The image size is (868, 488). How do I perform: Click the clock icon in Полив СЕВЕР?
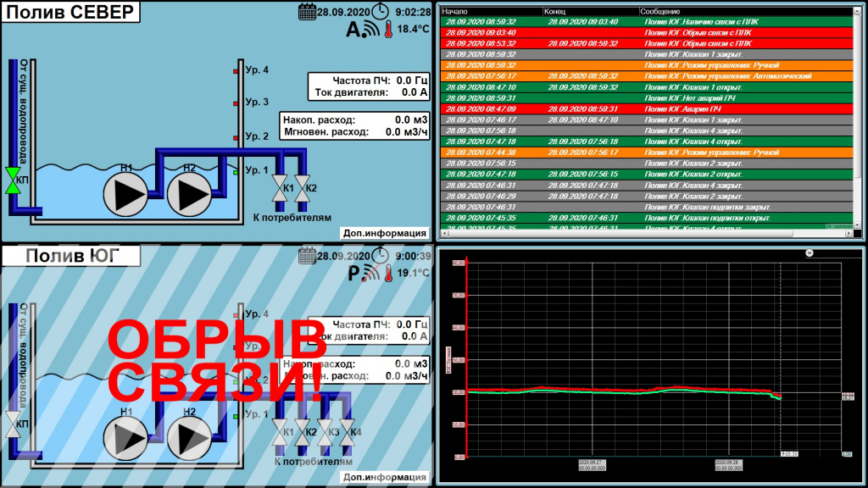381,12
